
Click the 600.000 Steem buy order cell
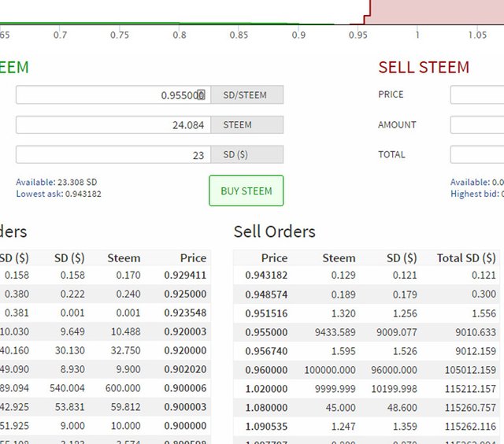click(x=123, y=388)
